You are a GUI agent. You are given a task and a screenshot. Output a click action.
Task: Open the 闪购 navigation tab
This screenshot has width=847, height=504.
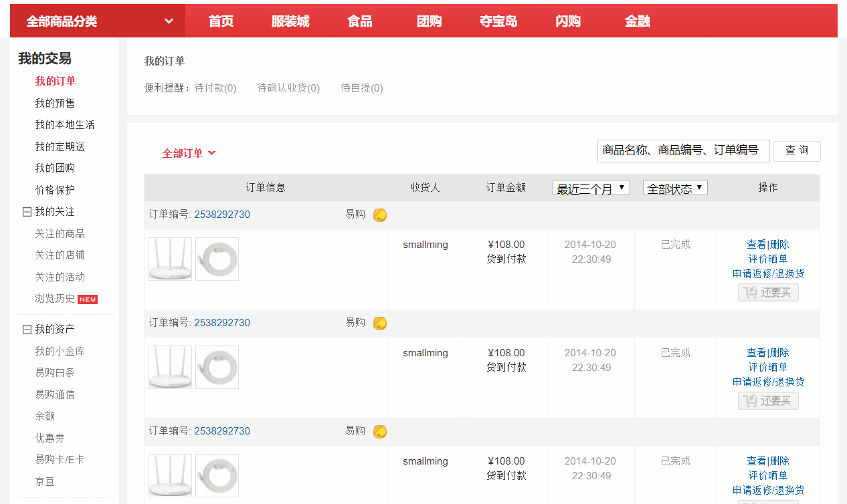pyautogui.click(x=568, y=21)
